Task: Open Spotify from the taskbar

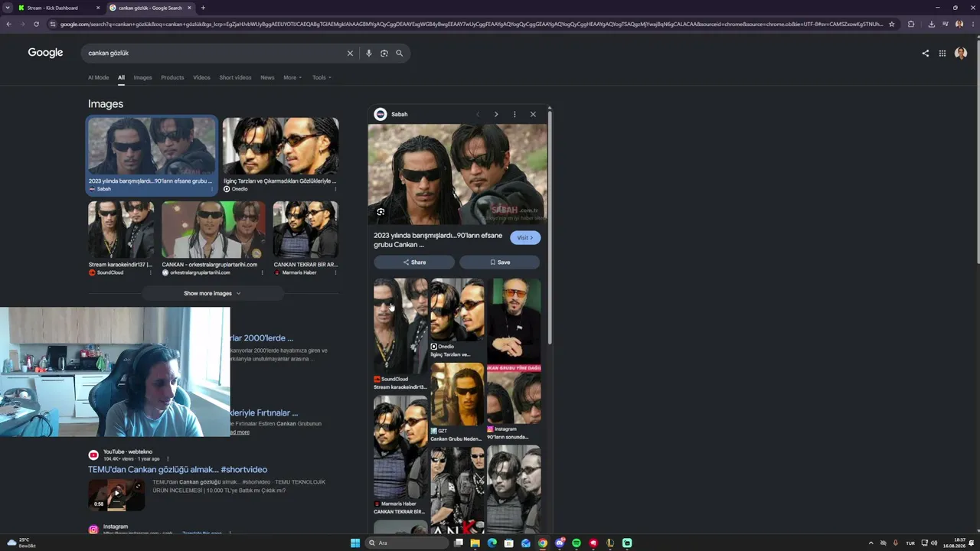Action: coord(577,543)
